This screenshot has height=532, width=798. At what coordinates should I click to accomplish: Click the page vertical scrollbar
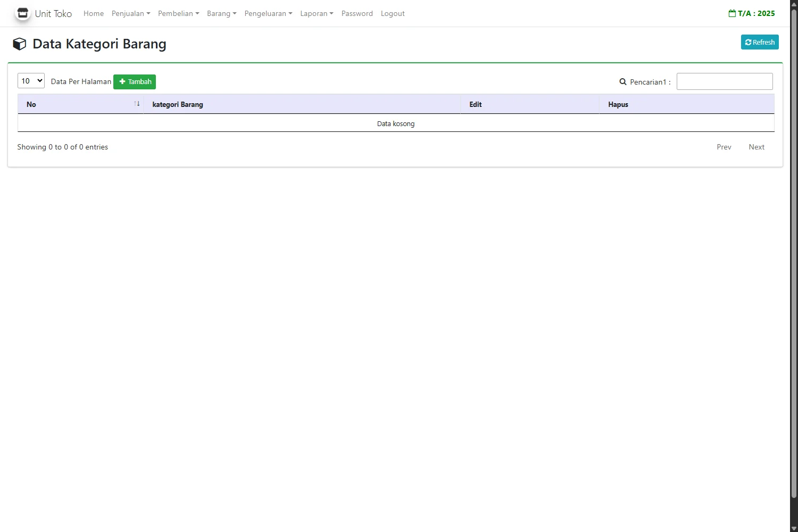[x=794, y=254]
